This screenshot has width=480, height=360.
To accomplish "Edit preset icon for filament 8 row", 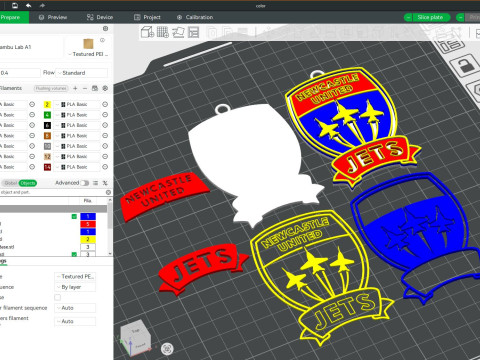I will click(x=105, y=136).
